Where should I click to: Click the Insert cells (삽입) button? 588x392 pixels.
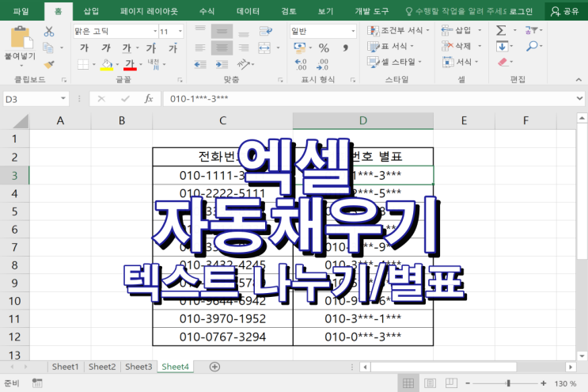point(461,30)
